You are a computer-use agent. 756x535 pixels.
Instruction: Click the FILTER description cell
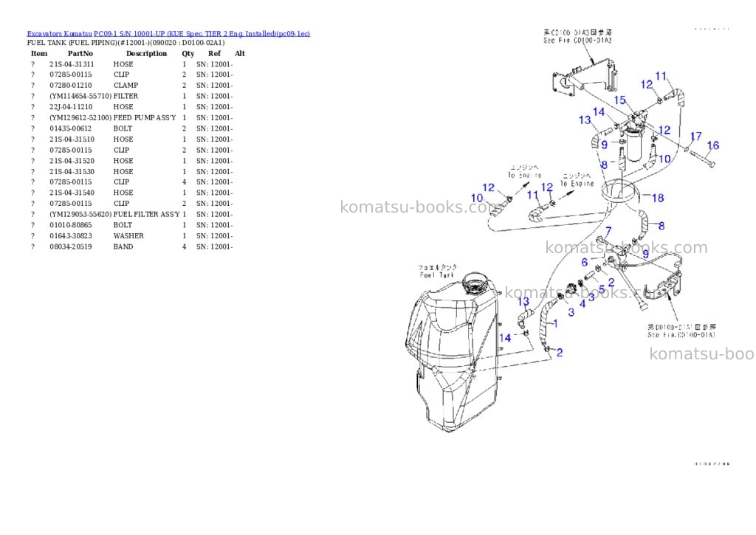click(126, 96)
